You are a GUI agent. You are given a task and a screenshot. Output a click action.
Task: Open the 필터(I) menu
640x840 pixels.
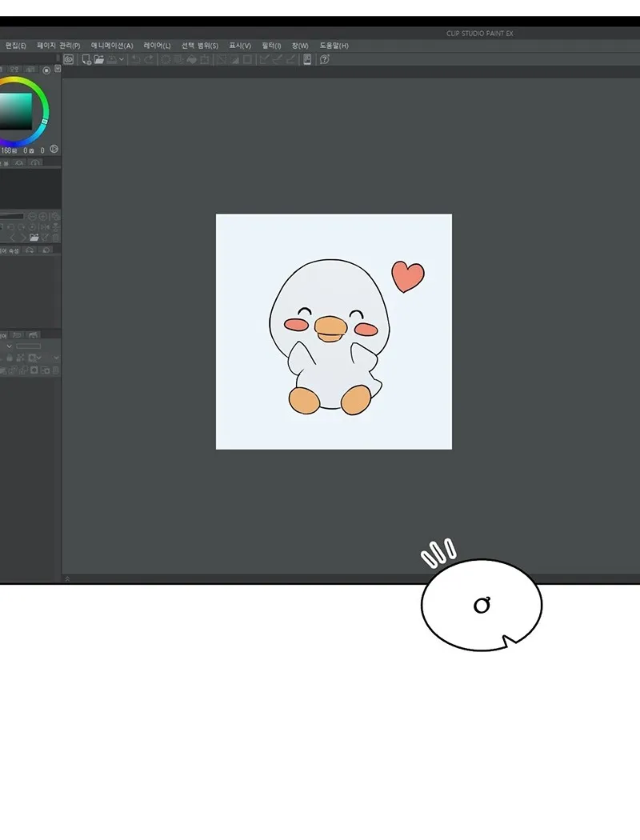click(x=271, y=46)
